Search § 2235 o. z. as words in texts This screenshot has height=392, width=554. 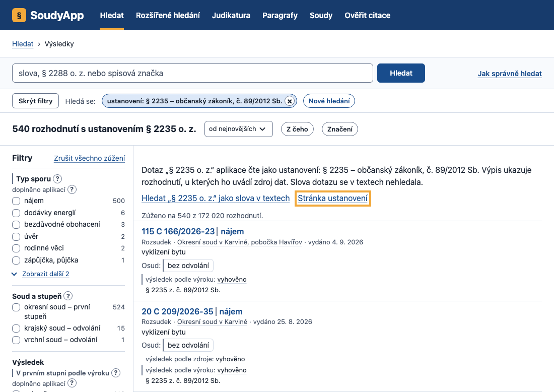pyautogui.click(x=216, y=199)
